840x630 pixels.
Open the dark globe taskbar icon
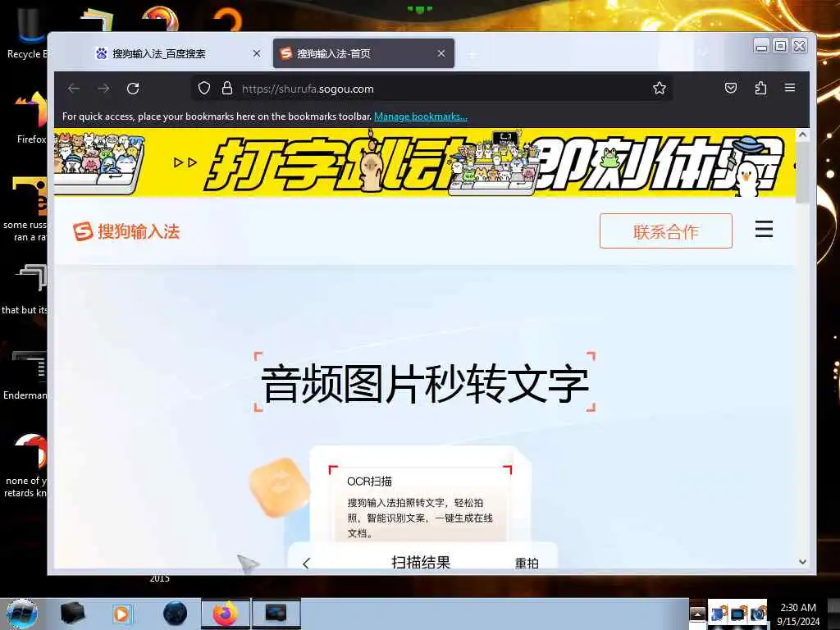[x=175, y=614]
